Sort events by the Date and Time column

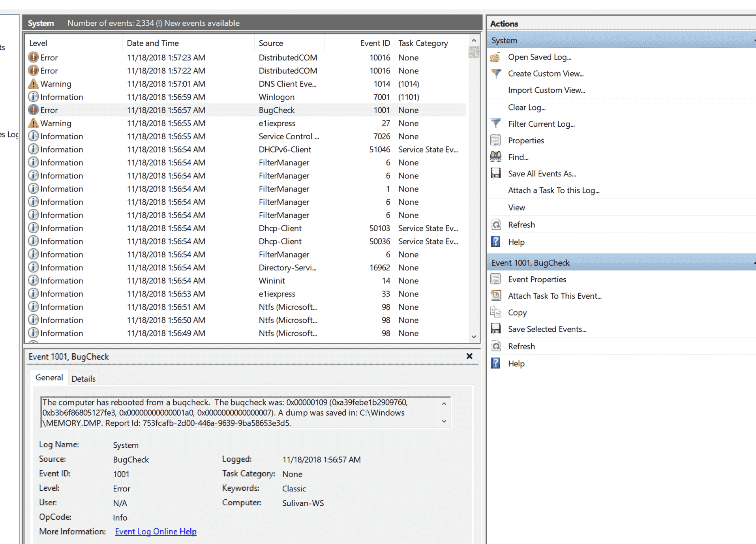pyautogui.click(x=188, y=43)
